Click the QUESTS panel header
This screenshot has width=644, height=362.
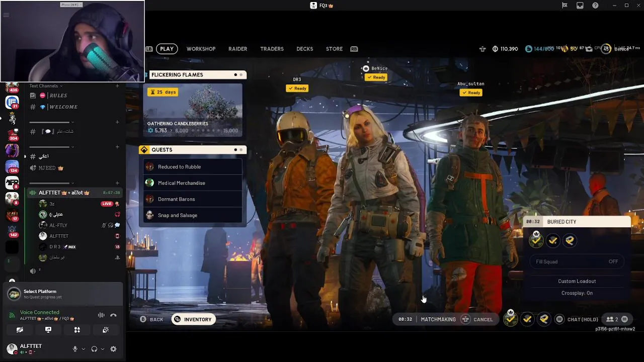click(193, 149)
